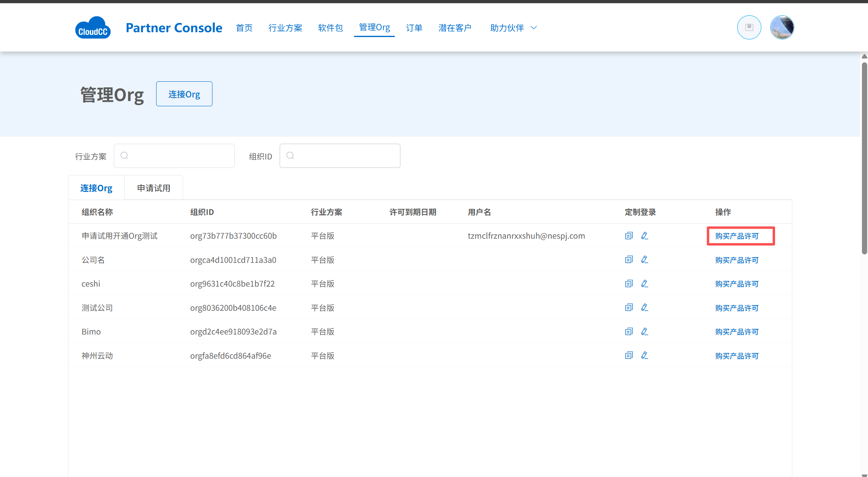Open 订单 in the navigation bar
Image resolution: width=868 pixels, height=477 pixels.
coord(414,28)
